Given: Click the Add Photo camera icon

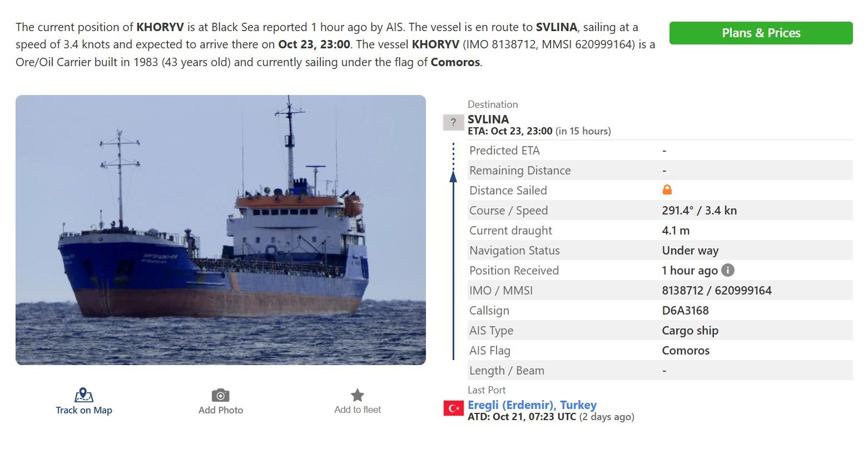Looking at the screenshot, I should [x=221, y=396].
